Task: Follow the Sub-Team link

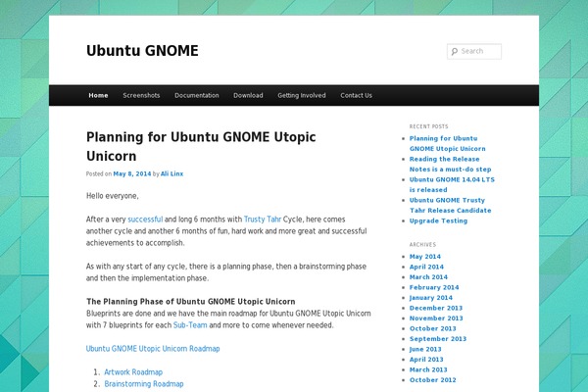Action: [x=190, y=324]
